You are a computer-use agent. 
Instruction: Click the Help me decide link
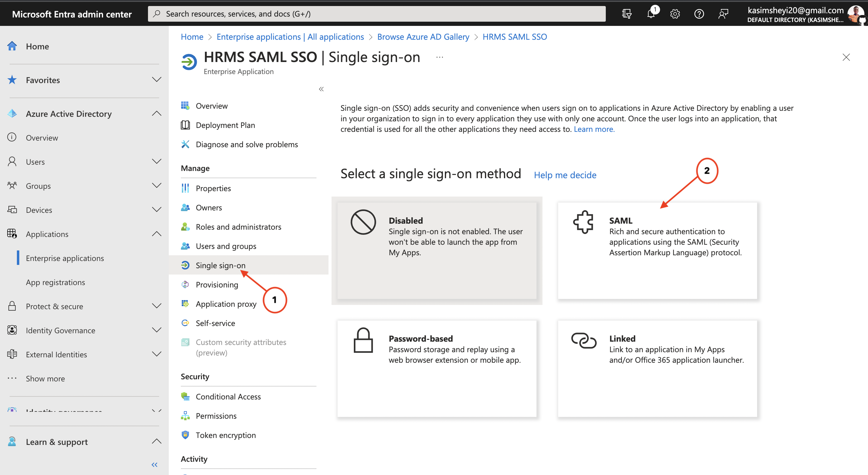pos(565,175)
